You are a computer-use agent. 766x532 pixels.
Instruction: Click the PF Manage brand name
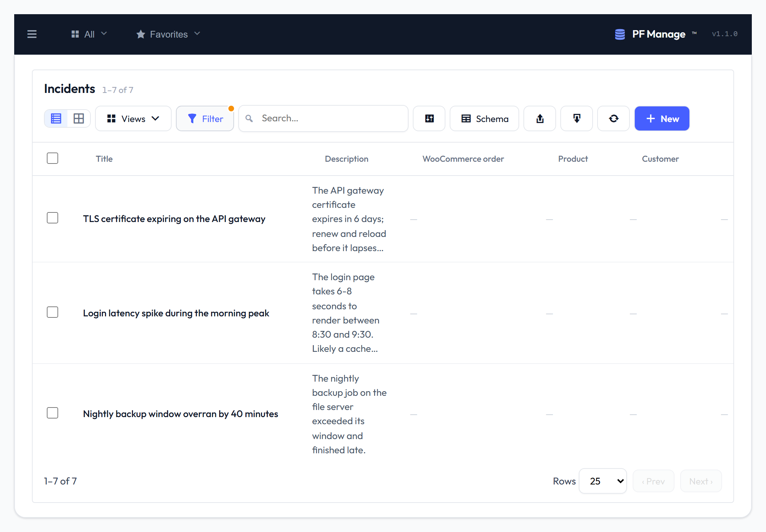[659, 34]
